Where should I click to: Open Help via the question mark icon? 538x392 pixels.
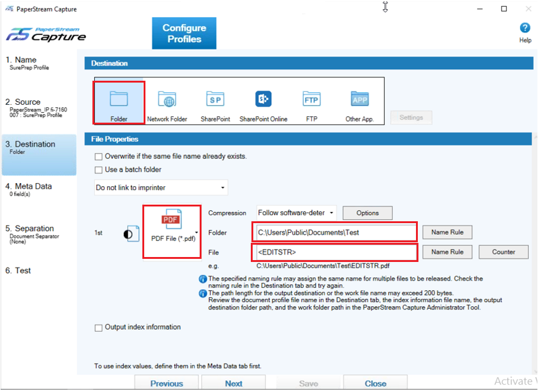point(525,28)
